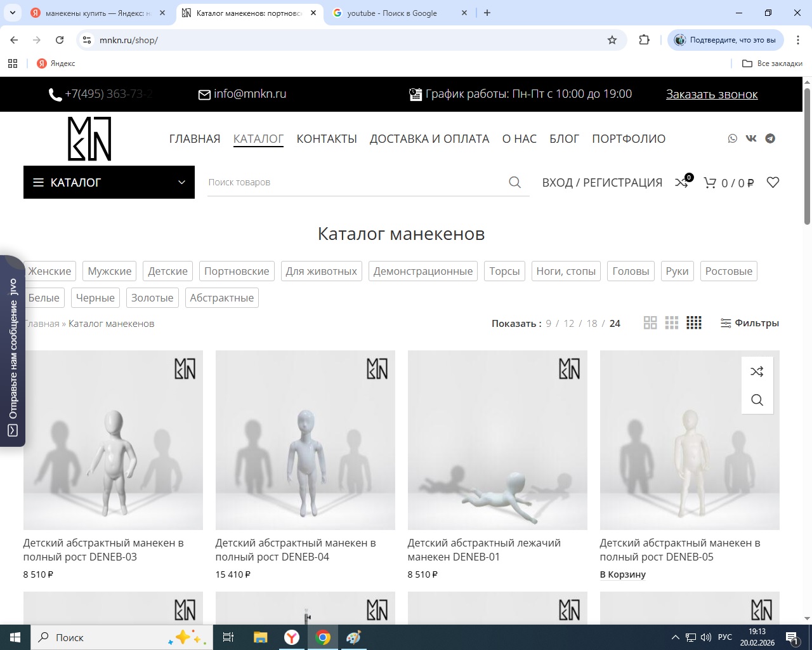Bookmark this page with the star icon
Viewport: 812px width, 650px height.
coord(612,40)
